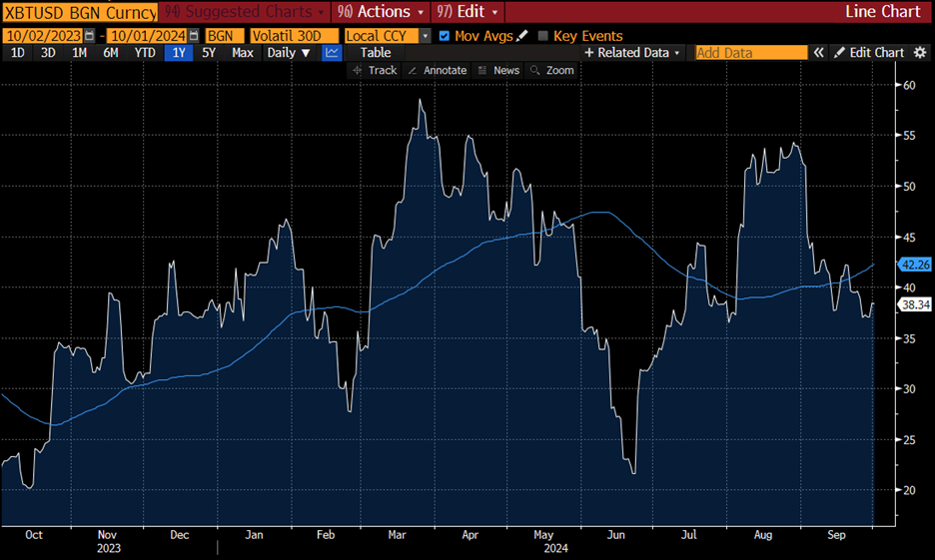This screenshot has height=560, width=935.
Task: Click the Mar label on the time axis
Action: pos(397,535)
